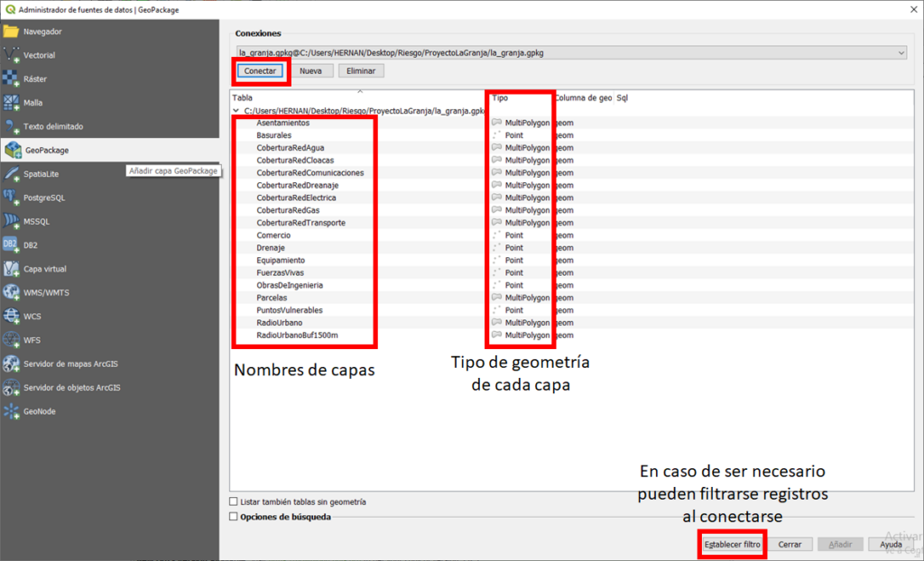The image size is (924, 561).
Task: Click the Cerrar button
Action: [x=790, y=545]
